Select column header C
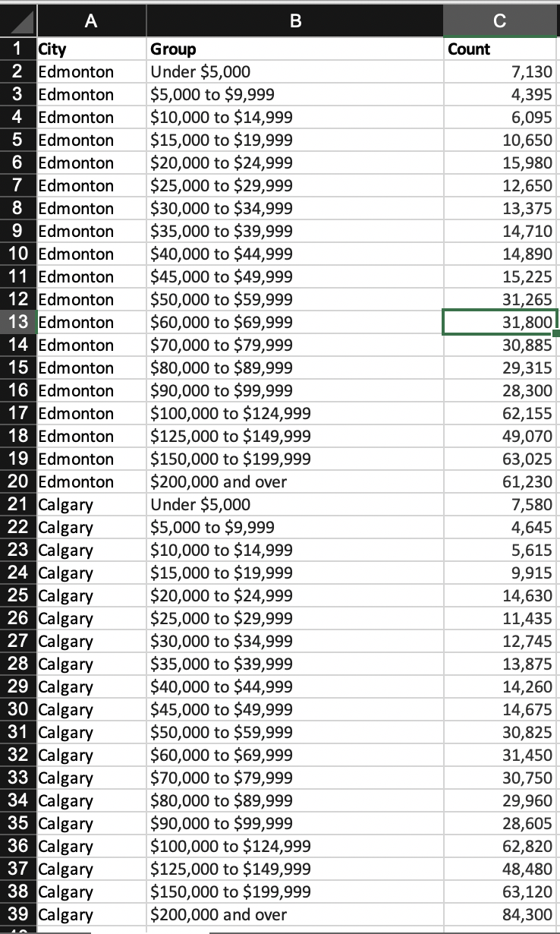Screen dimensions: 560x934 pyautogui.click(x=500, y=21)
